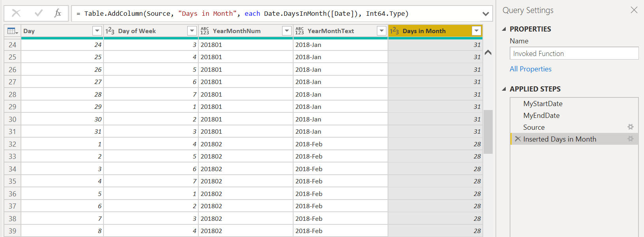The image size is (644, 237).
Task: Select the MyEndDate applied step
Action: click(x=541, y=116)
